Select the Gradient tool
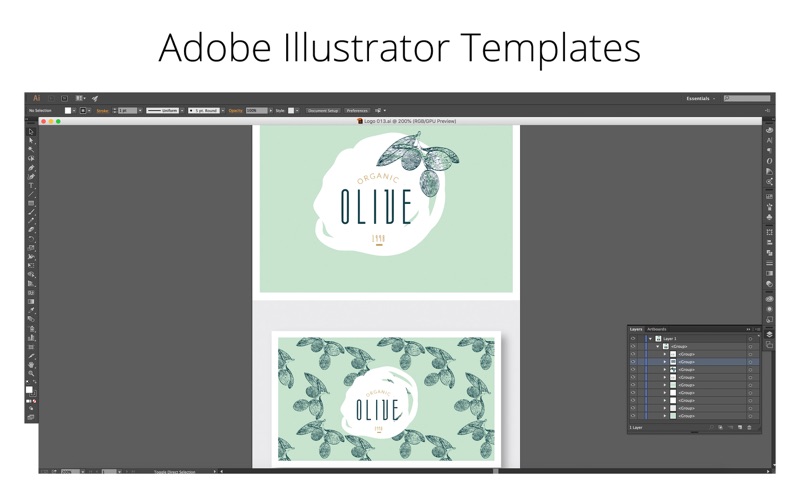 pyautogui.click(x=31, y=302)
